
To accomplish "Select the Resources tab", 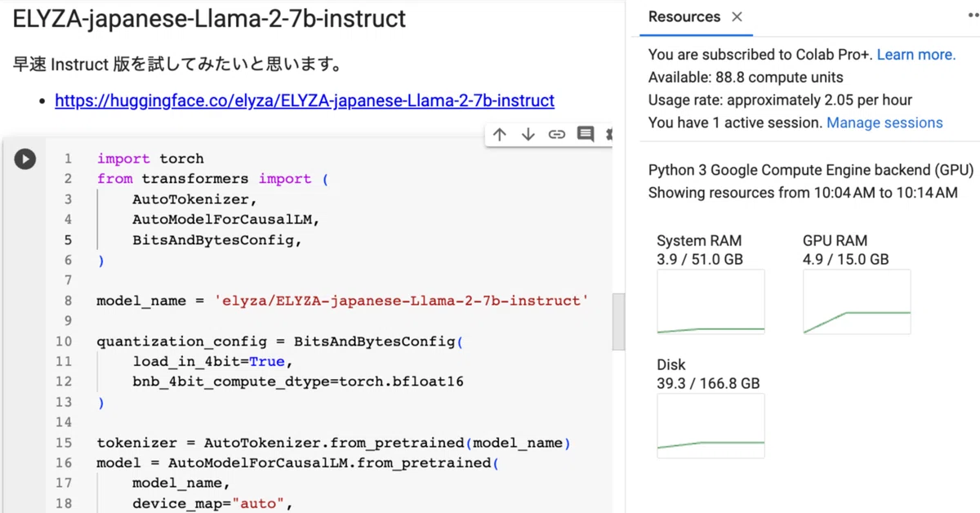I will point(684,17).
